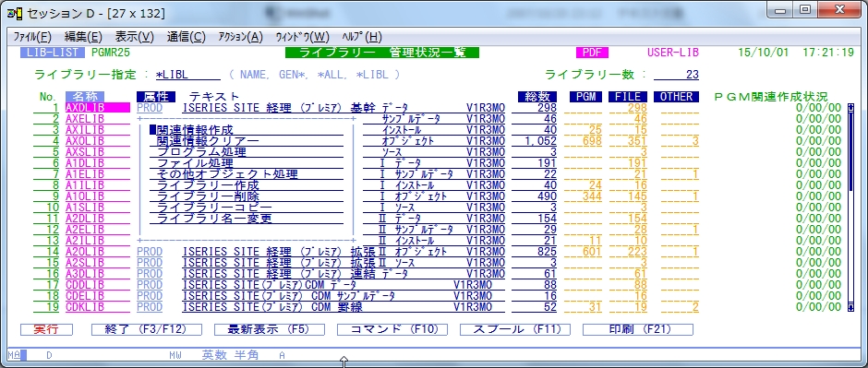Click the vertical list scrollbar track
The height and width of the screenshot is (368, 868).
coord(851,208)
